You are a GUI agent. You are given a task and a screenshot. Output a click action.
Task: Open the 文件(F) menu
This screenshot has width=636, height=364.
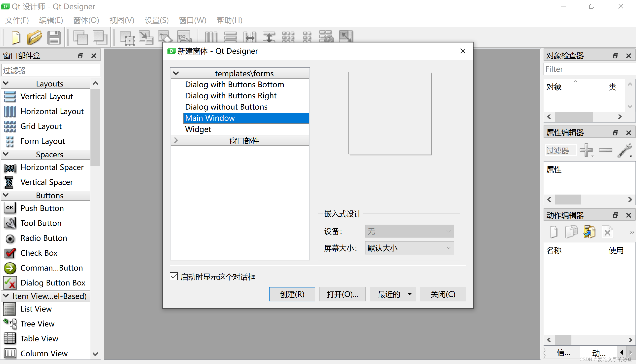(17, 20)
